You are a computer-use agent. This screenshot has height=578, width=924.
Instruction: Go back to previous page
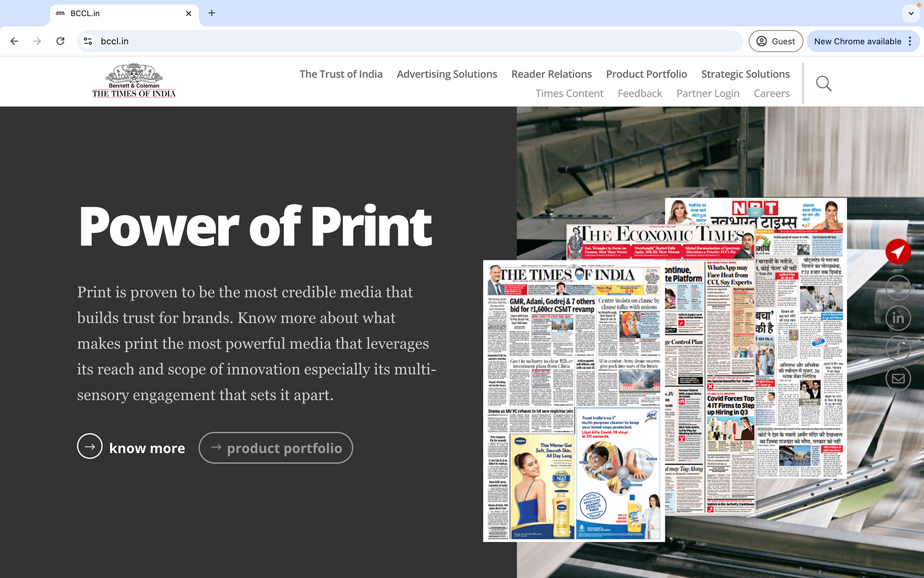pos(14,41)
